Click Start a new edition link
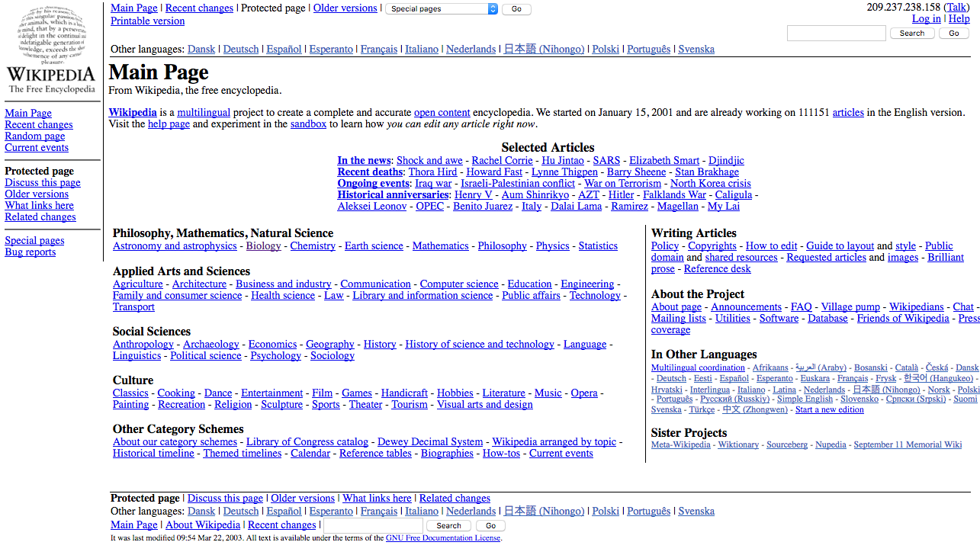 tap(830, 409)
